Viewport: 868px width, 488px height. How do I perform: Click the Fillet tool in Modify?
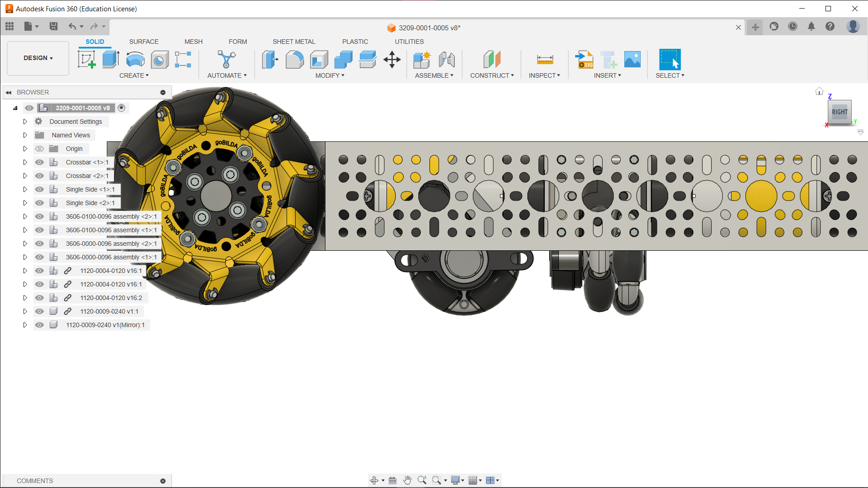click(295, 59)
